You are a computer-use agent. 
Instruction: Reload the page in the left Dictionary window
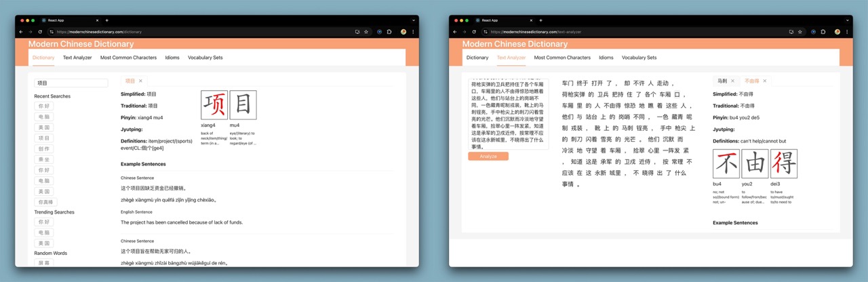[40, 32]
